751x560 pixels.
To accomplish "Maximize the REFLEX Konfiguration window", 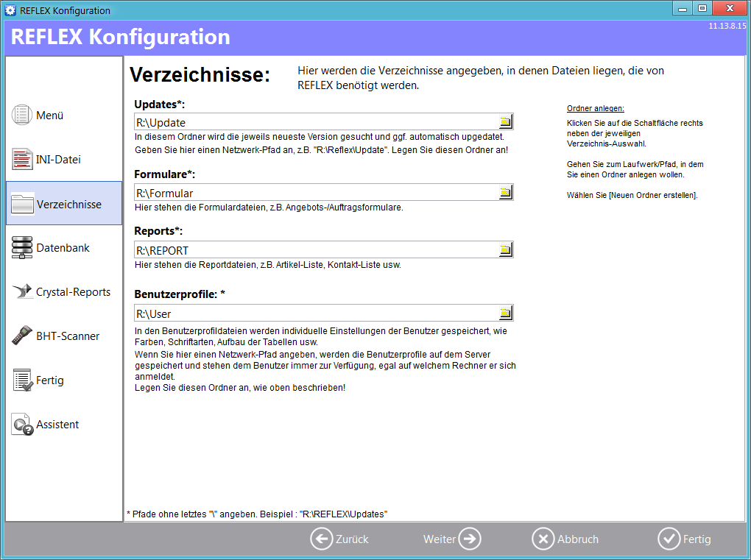I will (x=702, y=8).
